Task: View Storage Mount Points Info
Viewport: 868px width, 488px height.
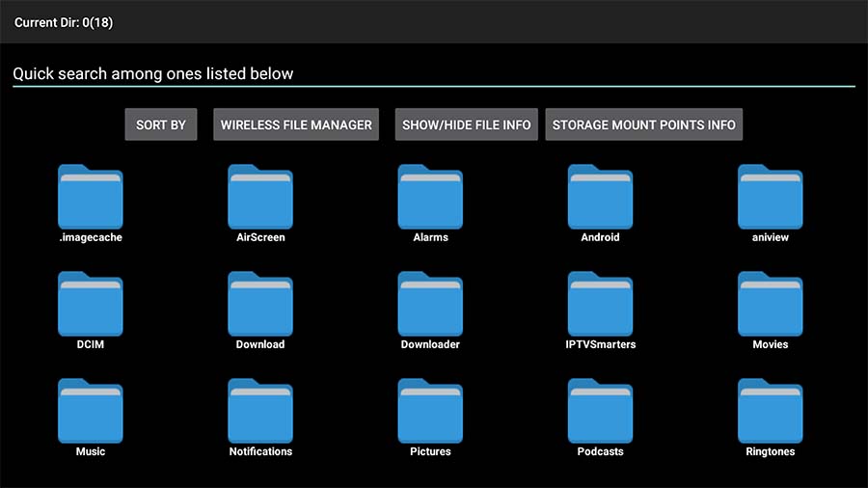Action: [x=644, y=124]
